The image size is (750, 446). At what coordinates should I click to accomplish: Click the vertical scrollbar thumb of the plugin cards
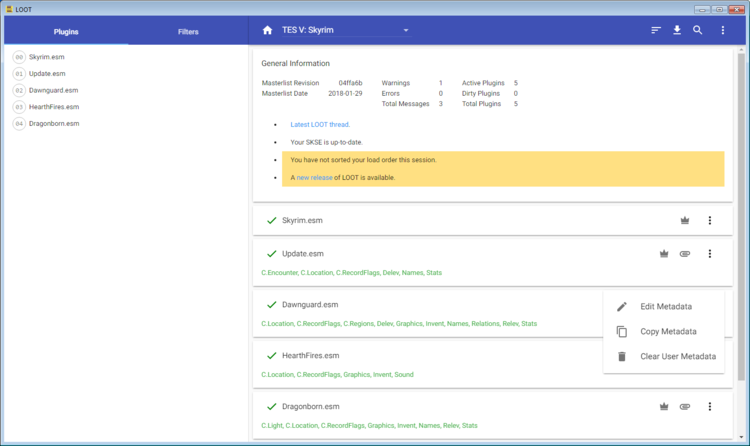(741, 217)
